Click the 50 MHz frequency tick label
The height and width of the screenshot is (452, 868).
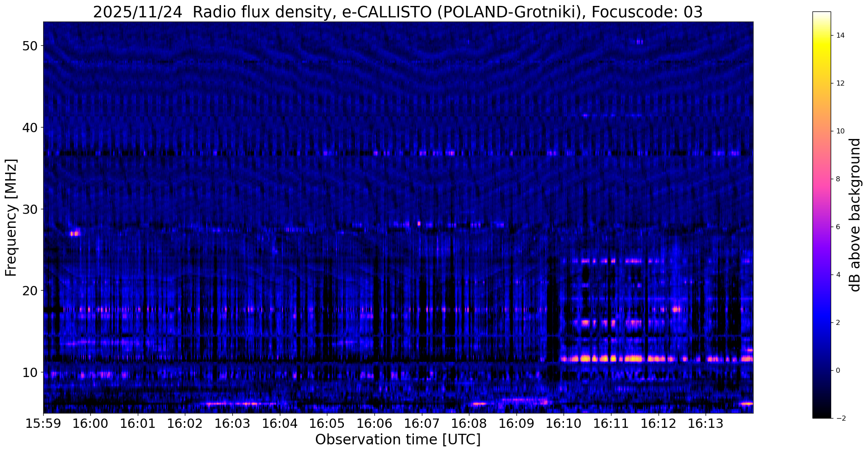pyautogui.click(x=30, y=46)
